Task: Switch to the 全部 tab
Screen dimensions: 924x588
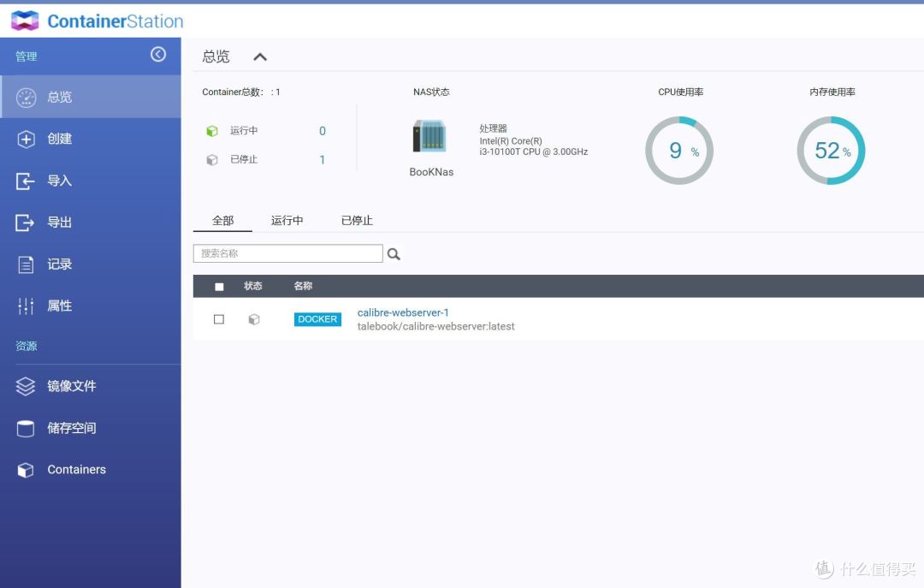Action: coord(222,221)
